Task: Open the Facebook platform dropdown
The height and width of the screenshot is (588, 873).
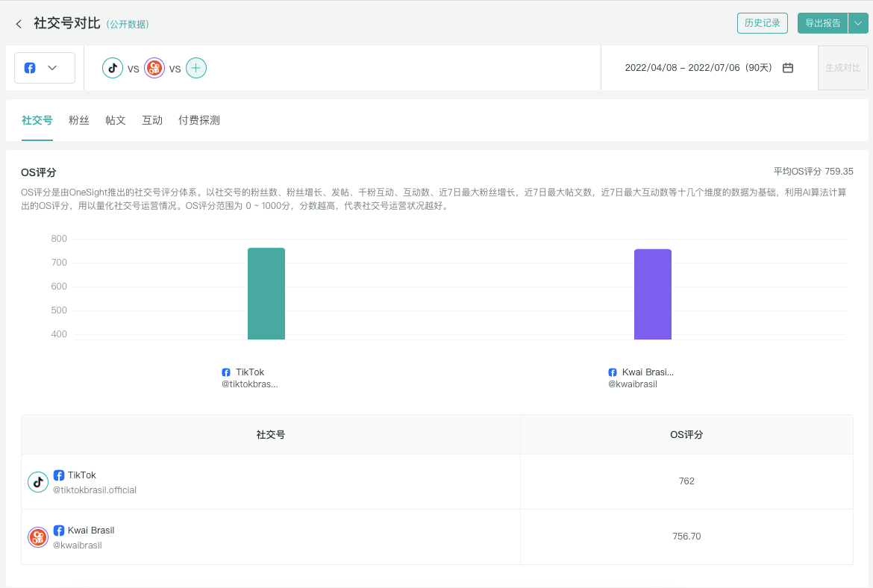Action: coord(45,68)
